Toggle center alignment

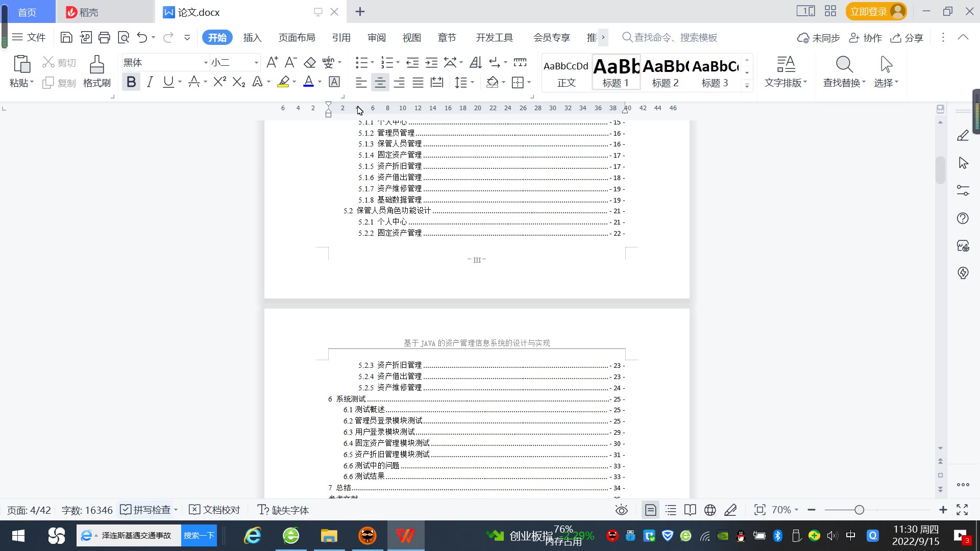click(x=380, y=82)
